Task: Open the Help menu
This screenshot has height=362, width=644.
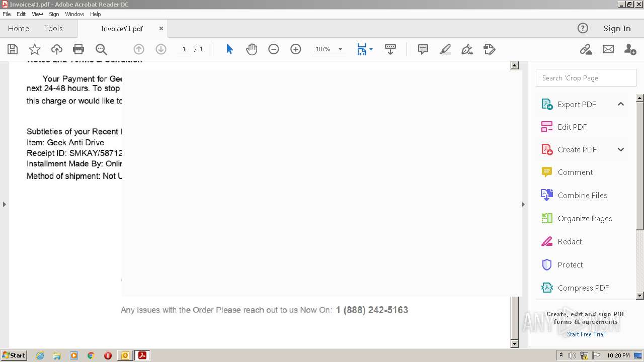Action: pos(95,14)
